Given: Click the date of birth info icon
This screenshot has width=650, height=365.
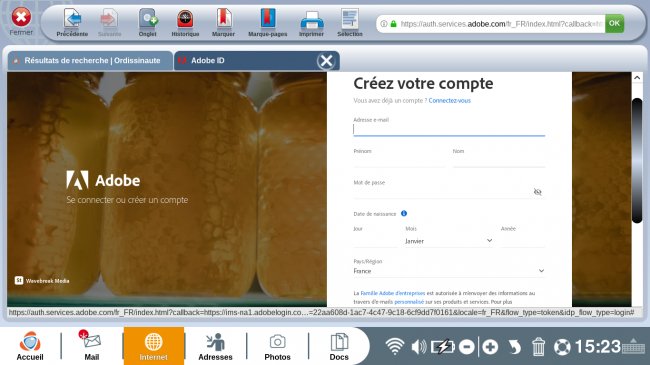Looking at the screenshot, I should tap(404, 213).
